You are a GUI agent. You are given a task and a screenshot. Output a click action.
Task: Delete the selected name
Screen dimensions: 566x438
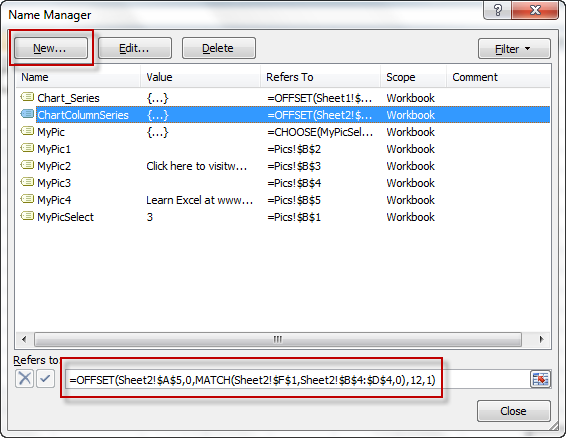tap(219, 48)
